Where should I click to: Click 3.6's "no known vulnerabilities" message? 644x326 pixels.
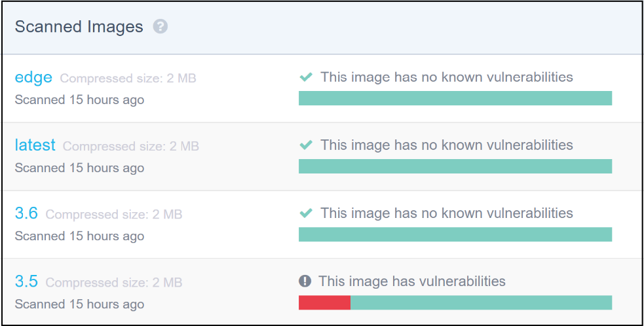(x=446, y=213)
